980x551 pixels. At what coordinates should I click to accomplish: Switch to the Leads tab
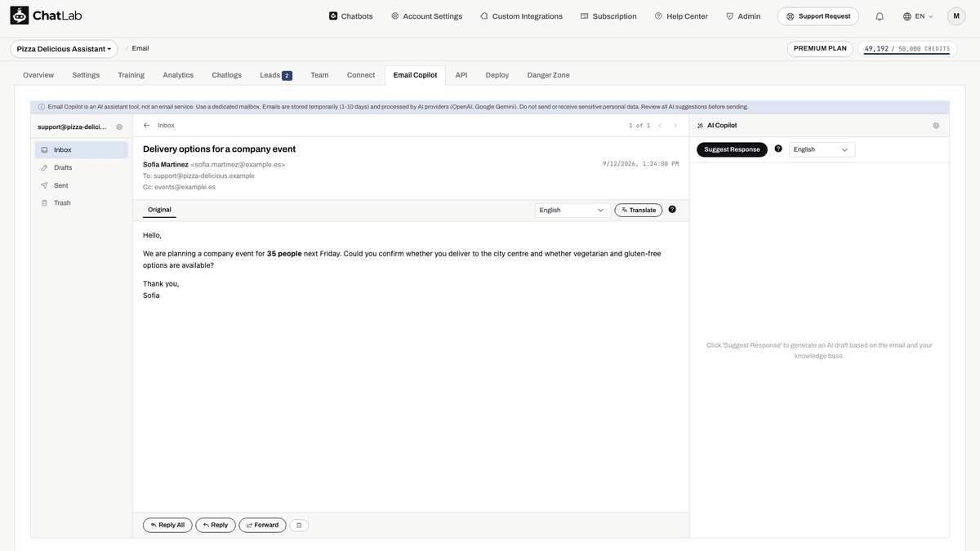(x=275, y=75)
